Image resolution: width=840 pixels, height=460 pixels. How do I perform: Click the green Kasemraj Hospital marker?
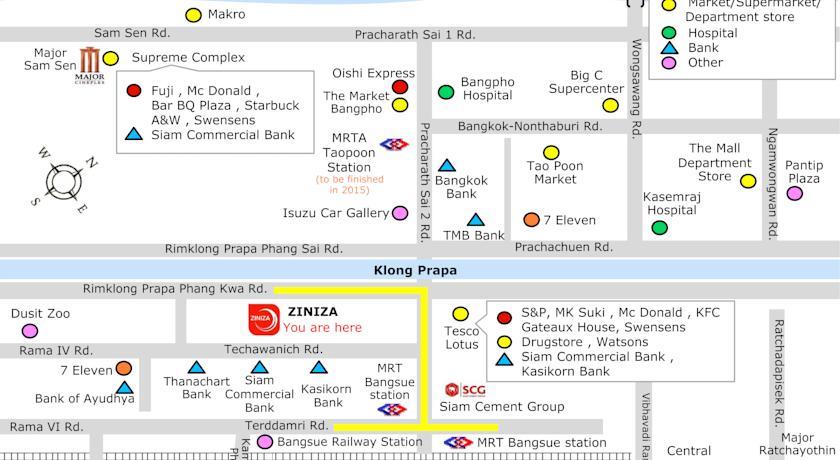[x=659, y=228]
